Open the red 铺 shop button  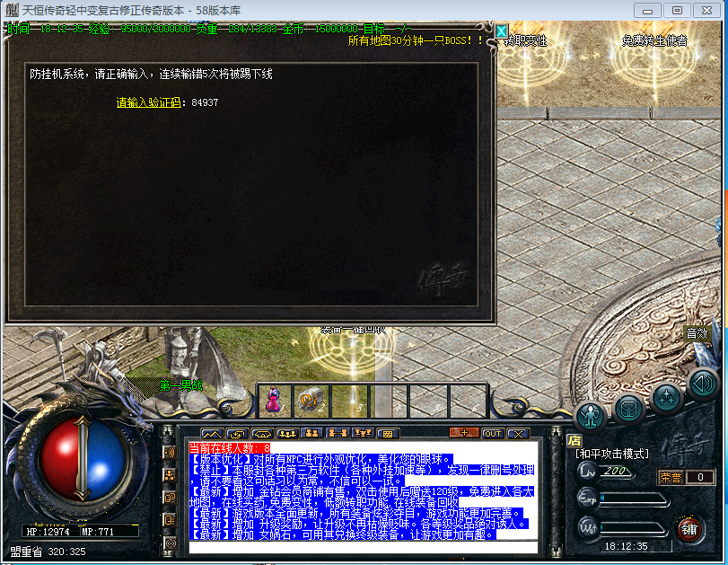[689, 529]
